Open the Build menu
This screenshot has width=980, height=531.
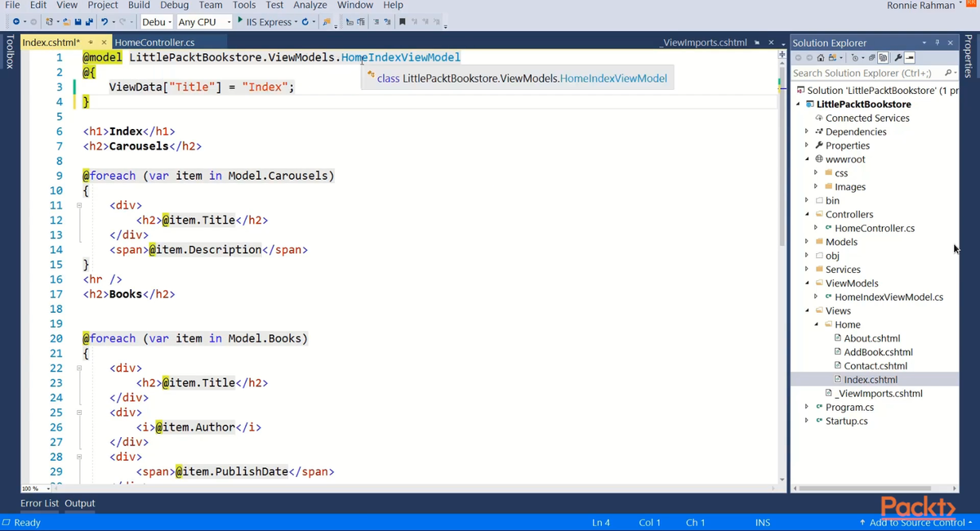[x=139, y=5]
